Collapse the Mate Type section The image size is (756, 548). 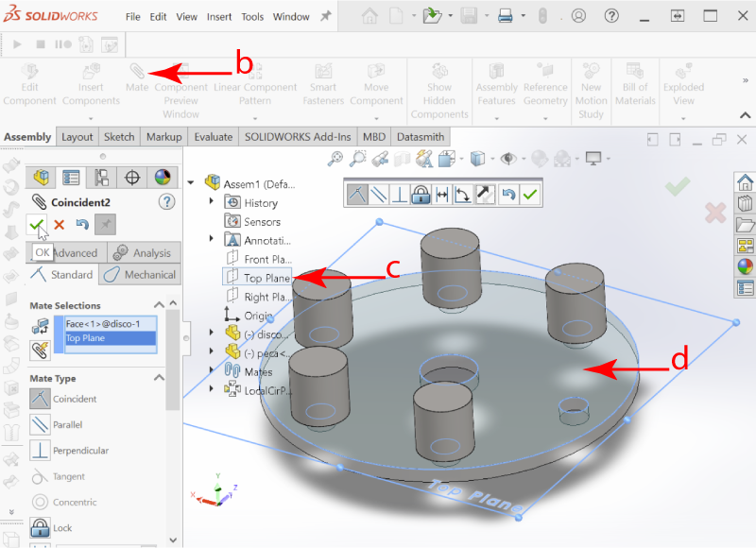[x=159, y=377]
